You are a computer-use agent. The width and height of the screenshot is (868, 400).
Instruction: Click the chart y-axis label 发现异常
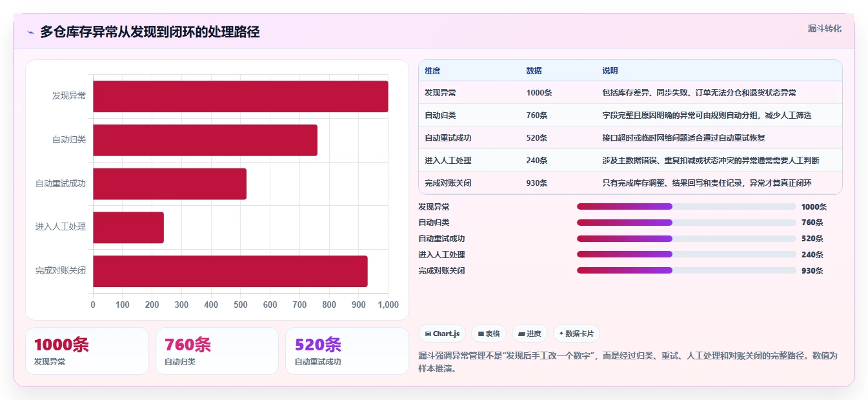69,96
